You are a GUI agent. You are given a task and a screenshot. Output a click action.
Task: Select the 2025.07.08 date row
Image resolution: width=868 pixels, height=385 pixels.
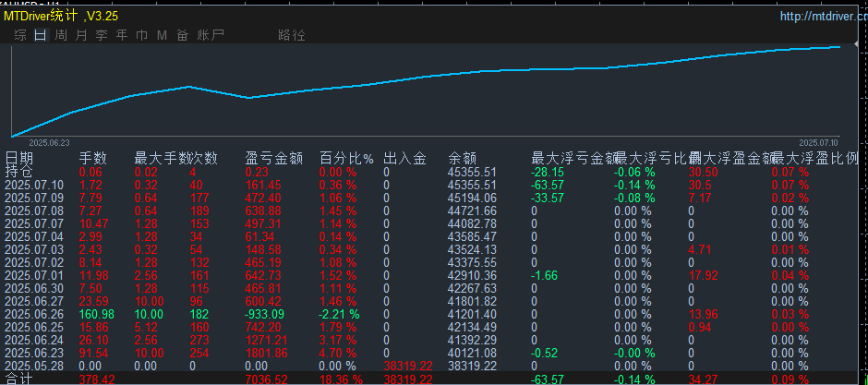click(34, 211)
